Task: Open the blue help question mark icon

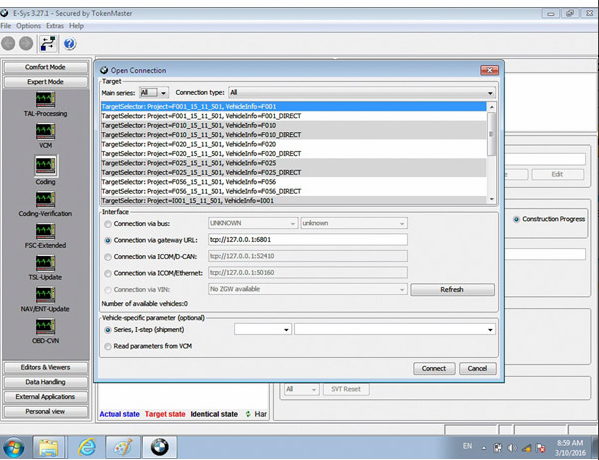Action: pos(69,44)
